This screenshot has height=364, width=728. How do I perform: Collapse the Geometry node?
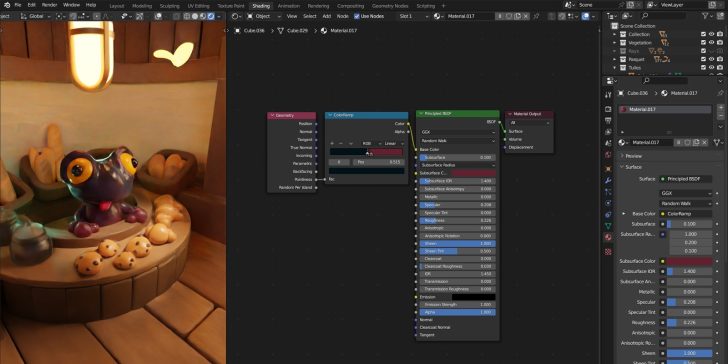point(272,115)
